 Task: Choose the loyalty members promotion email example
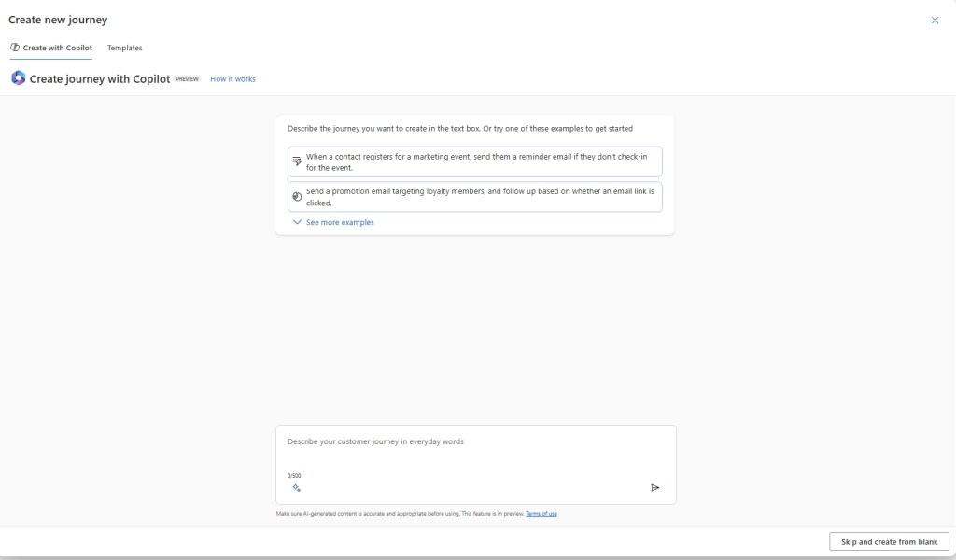[x=476, y=196]
